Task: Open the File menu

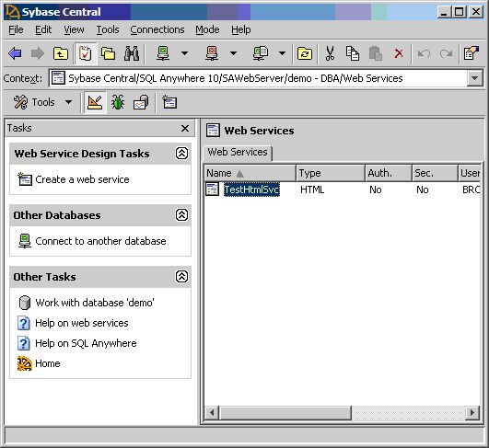Action: [x=16, y=30]
